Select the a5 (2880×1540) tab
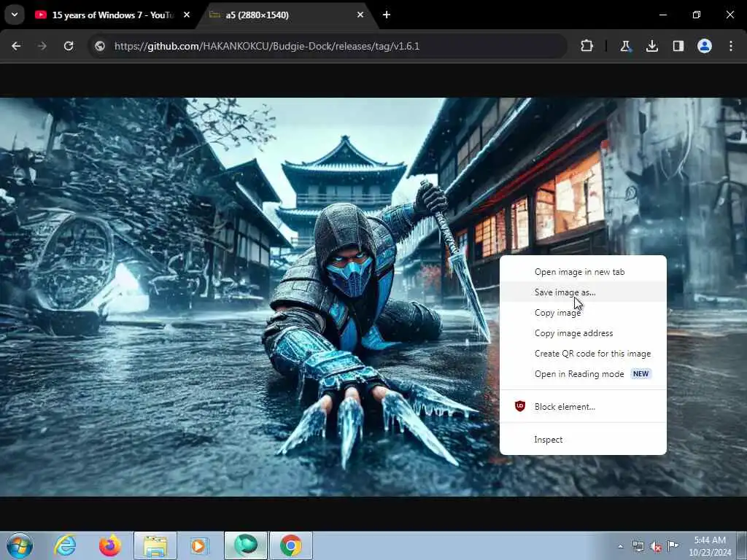747x560 pixels. click(x=286, y=15)
